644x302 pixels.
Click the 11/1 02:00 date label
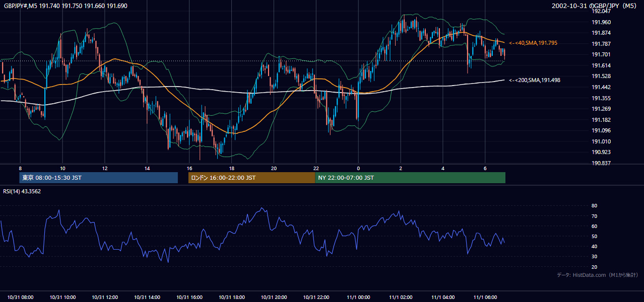point(401,297)
